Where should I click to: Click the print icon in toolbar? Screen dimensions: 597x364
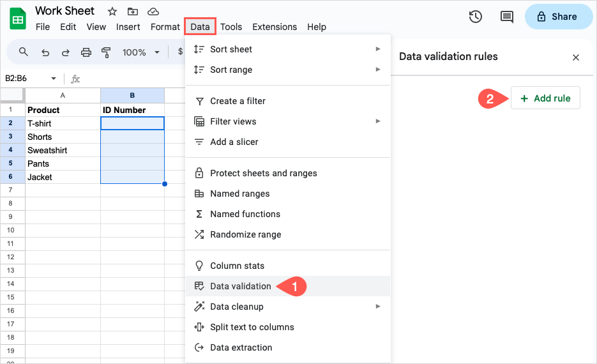86,52
